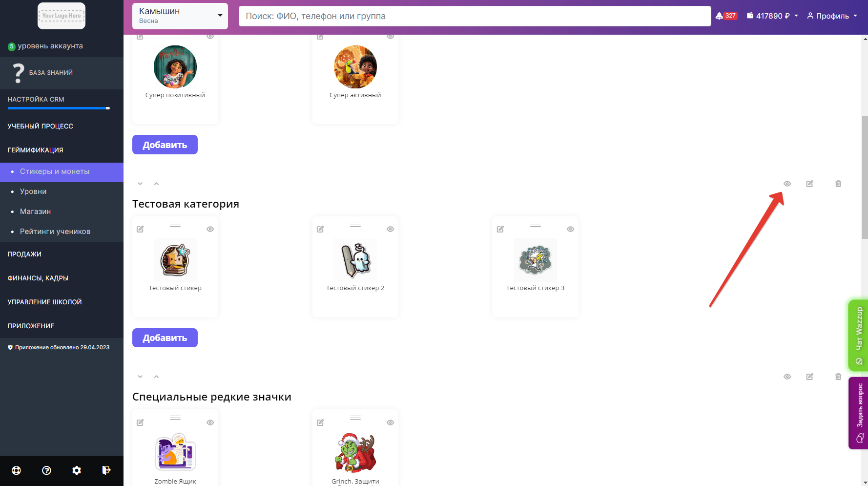868x486 pixels.
Task: Toggle visibility of Grinch sticker
Action: coord(390,423)
